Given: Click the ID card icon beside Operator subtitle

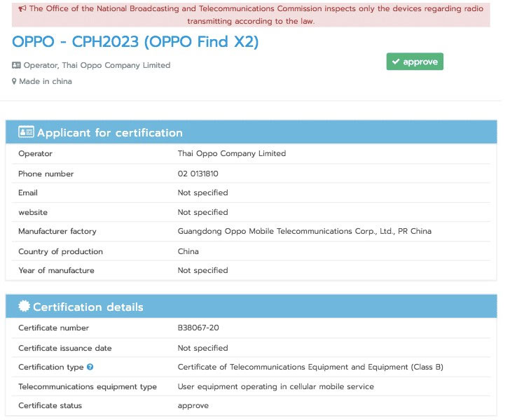Looking at the screenshot, I should tap(16, 65).
